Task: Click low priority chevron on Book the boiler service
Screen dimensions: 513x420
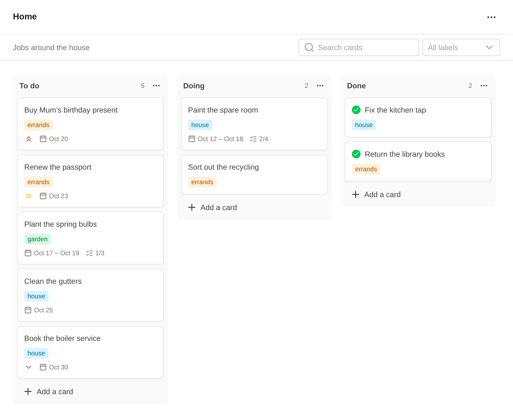Action: [29, 367]
